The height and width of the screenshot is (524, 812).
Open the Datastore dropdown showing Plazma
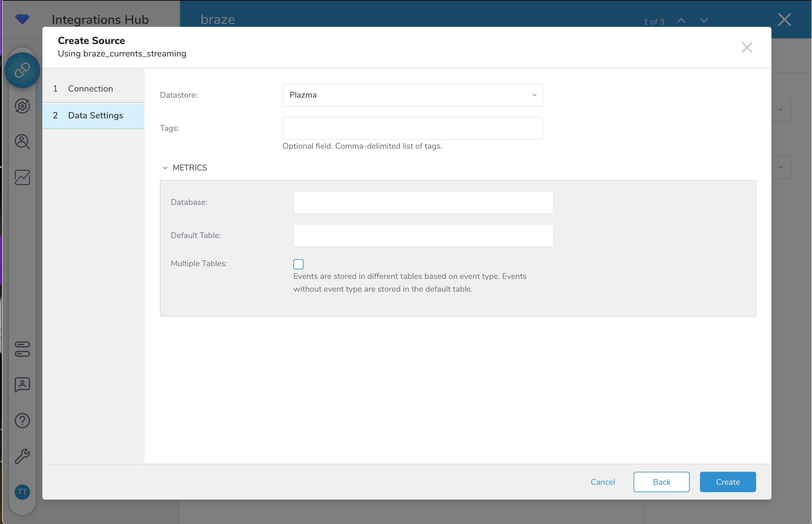pos(412,95)
